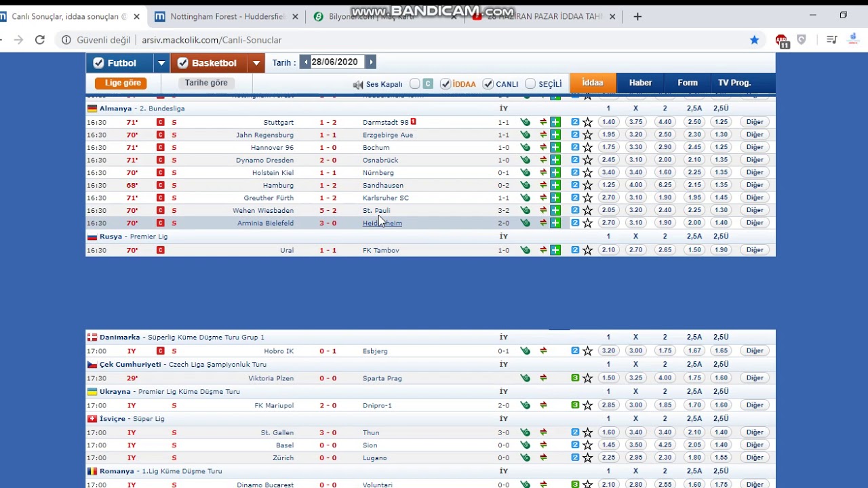Viewport: 868px width, 488px height.
Task: Bookmark this page with the browser star icon
Action: pos(754,40)
